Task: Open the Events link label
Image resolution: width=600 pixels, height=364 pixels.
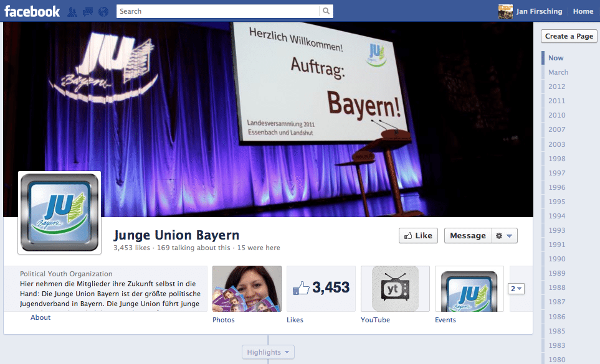Action: [x=445, y=320]
